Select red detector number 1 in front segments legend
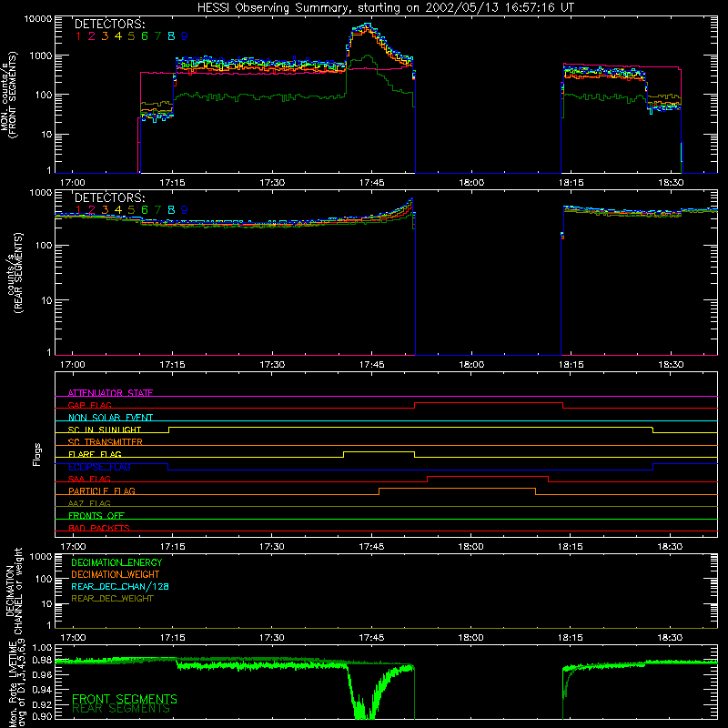This screenshot has height=728, width=728. (78, 36)
